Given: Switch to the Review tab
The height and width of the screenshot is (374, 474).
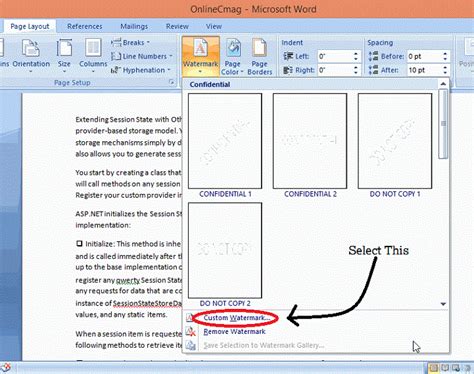Looking at the screenshot, I should [x=177, y=26].
